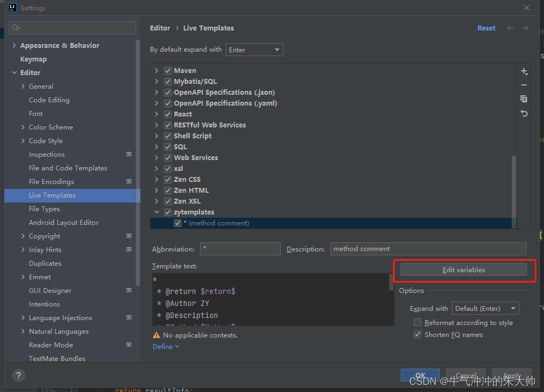Disable the React templates checkbox
The height and width of the screenshot is (392, 544).
(x=168, y=114)
